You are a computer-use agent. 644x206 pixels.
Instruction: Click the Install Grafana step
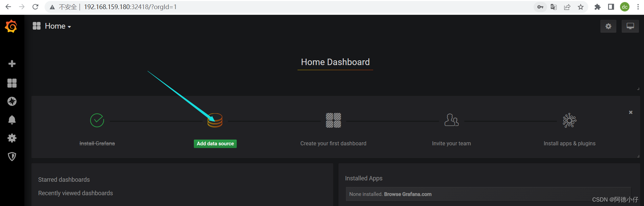(x=97, y=143)
